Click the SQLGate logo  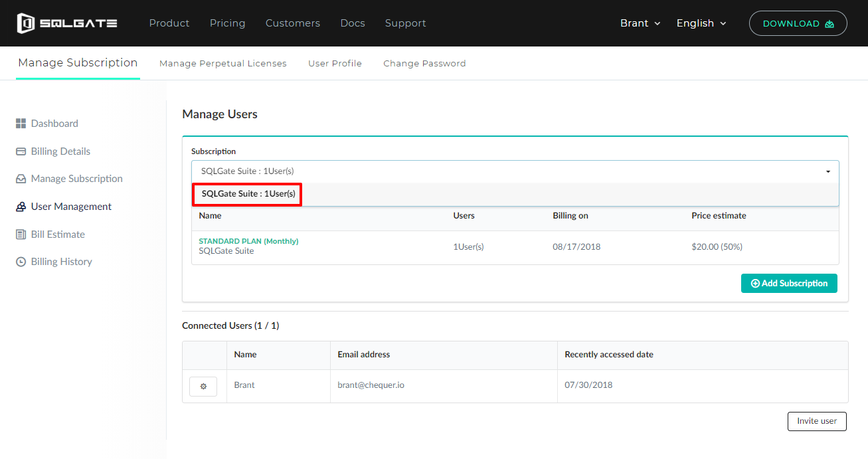(67, 23)
